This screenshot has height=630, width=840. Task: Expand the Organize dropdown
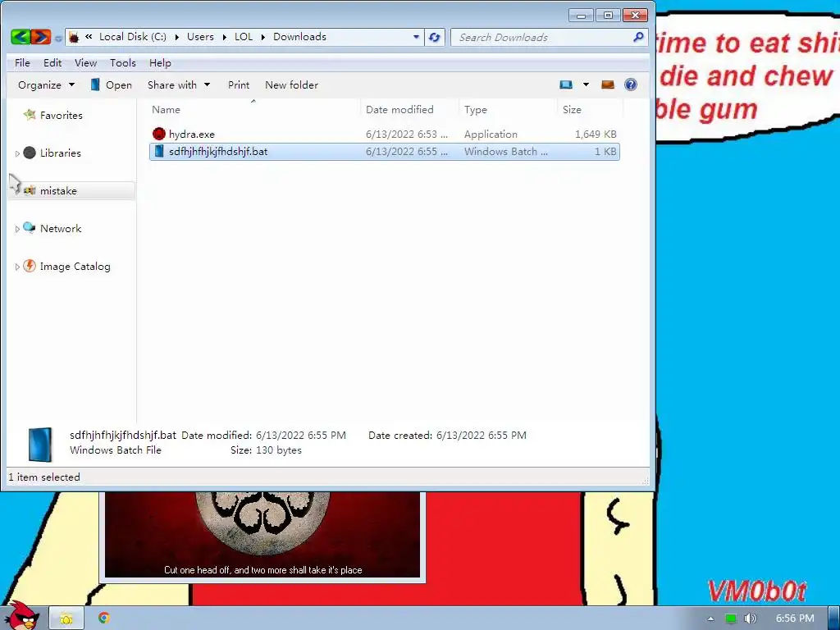[x=46, y=85]
